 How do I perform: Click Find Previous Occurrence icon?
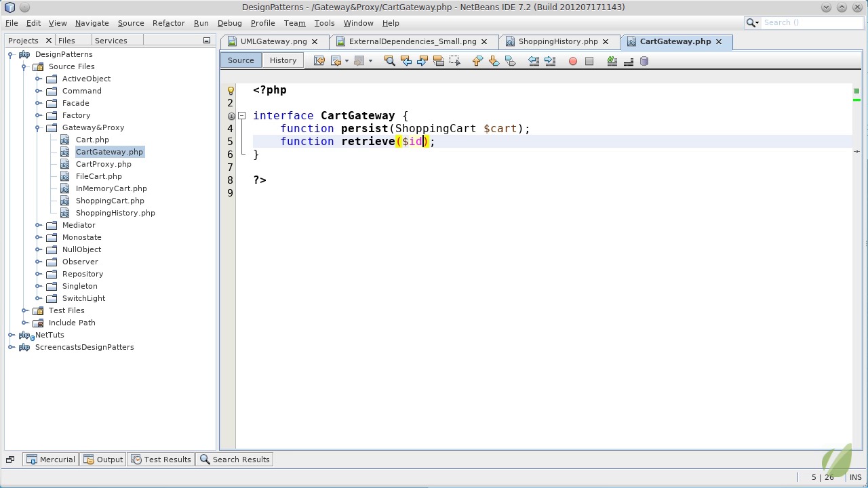[x=406, y=61]
